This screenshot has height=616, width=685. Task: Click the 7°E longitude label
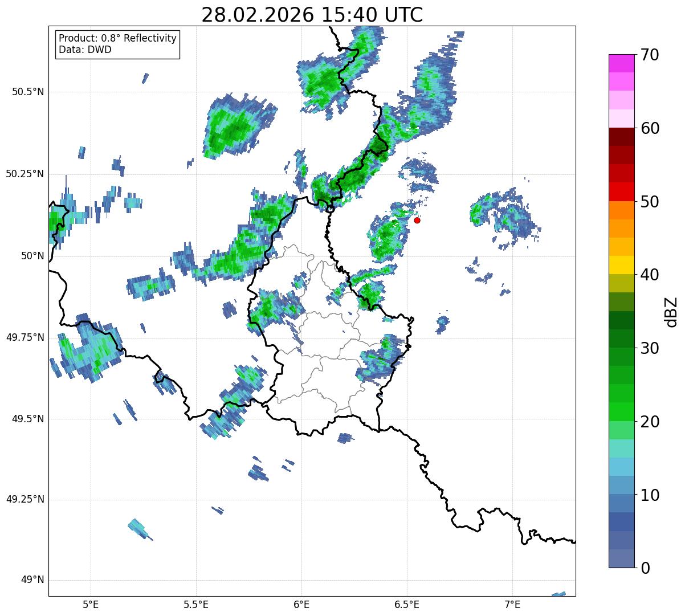pyautogui.click(x=512, y=605)
